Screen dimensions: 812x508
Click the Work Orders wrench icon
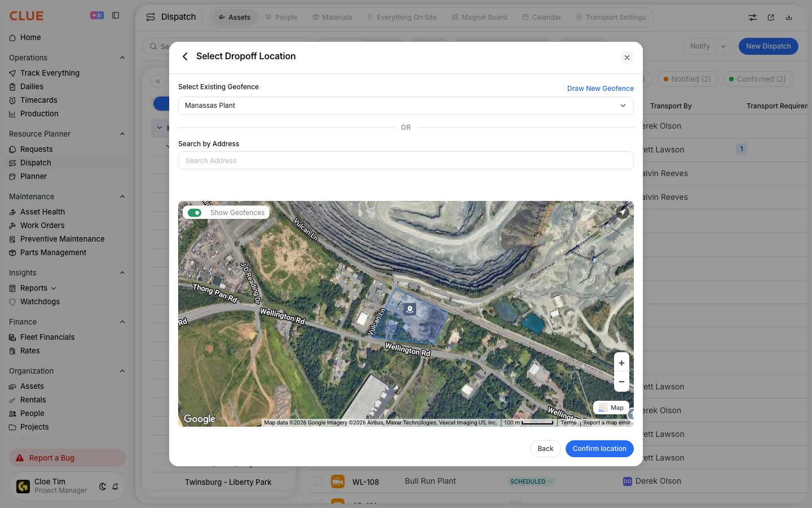(12, 225)
